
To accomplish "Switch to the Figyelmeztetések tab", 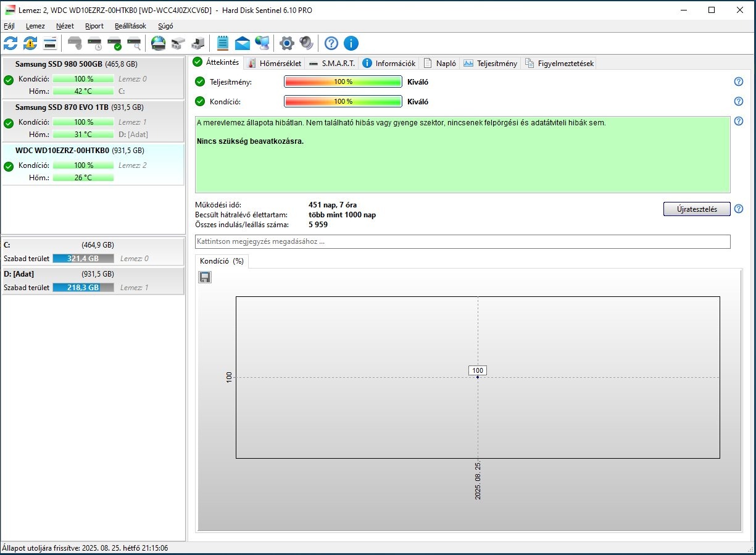I will tap(559, 63).
